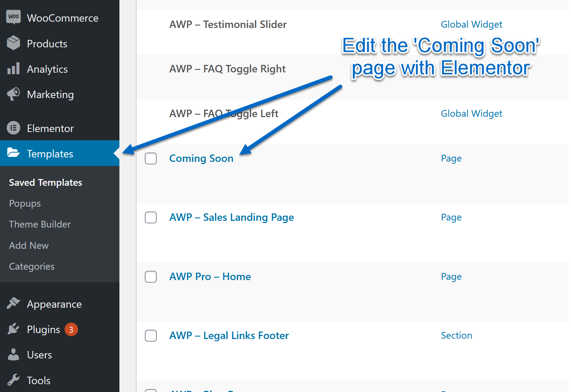Click the Elementor circle logo icon
This screenshot has height=392, width=571.
point(13,128)
